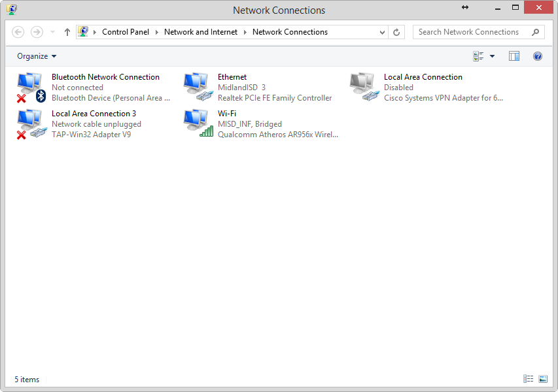558x392 pixels.
Task: Select the Wi-Fi adapter icon
Action: tap(198, 123)
